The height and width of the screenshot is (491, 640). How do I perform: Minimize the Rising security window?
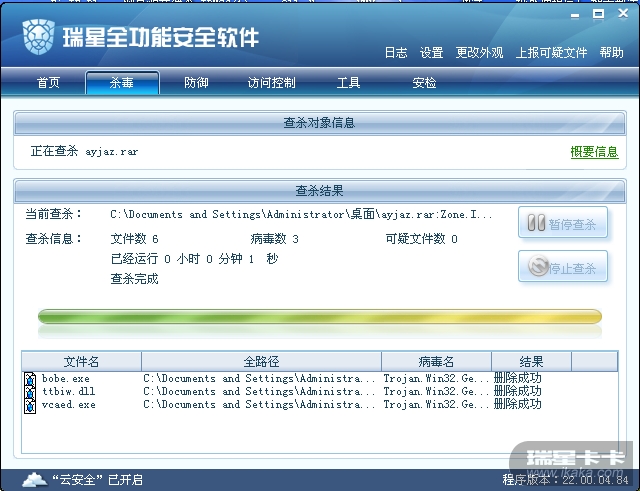[575, 15]
